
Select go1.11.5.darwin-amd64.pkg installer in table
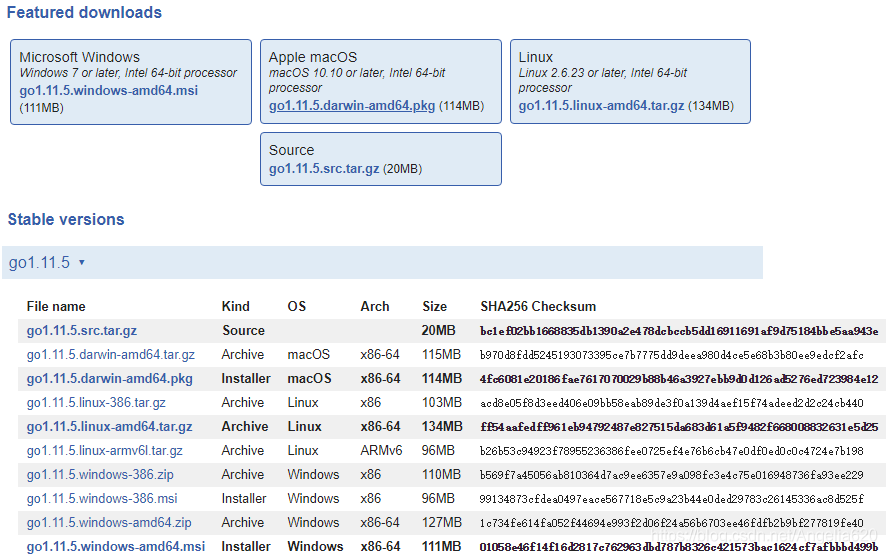pos(110,379)
